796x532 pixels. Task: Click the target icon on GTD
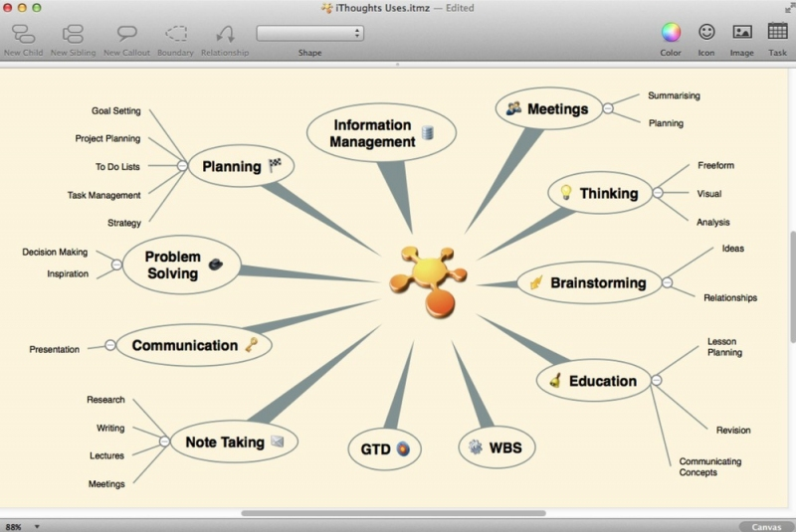403,448
